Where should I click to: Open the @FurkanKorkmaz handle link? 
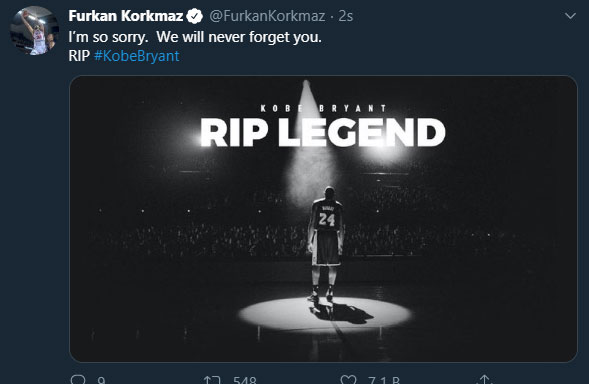click(267, 16)
